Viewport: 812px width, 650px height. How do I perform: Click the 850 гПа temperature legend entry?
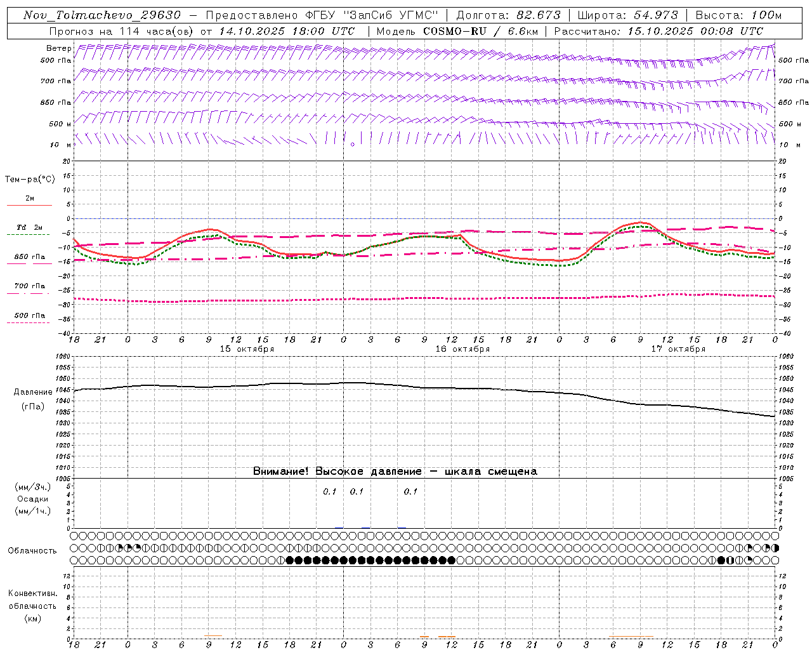[30, 257]
